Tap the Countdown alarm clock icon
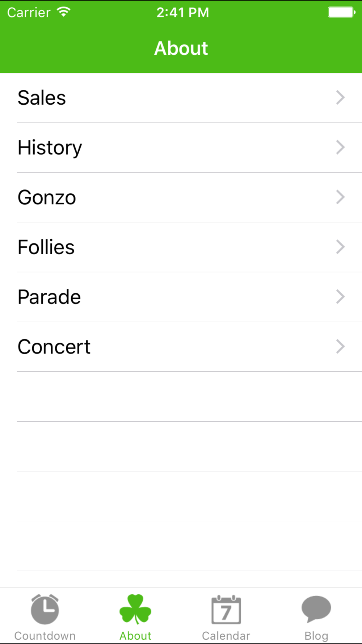The image size is (362, 644). pyautogui.click(x=45, y=609)
